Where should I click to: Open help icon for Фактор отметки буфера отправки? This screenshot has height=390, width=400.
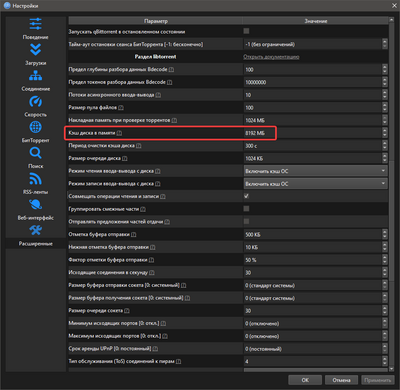pos(151,260)
